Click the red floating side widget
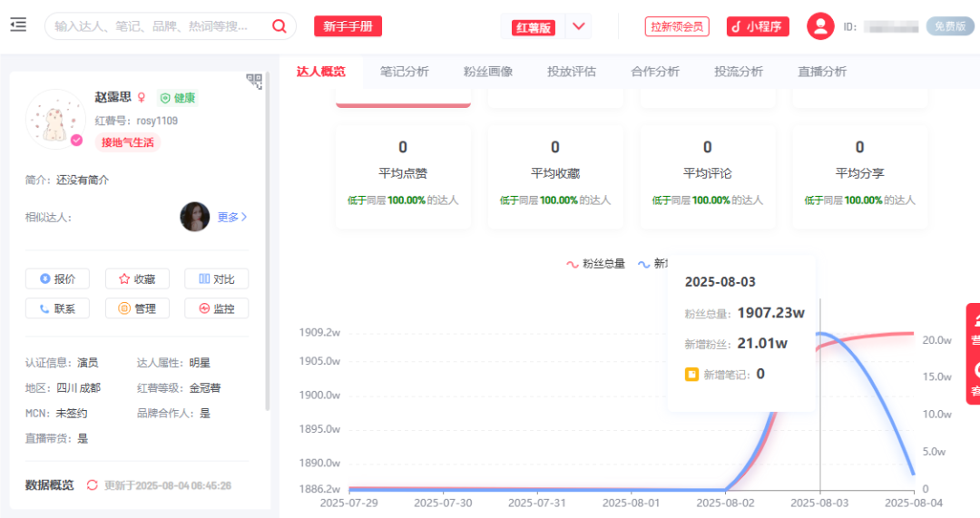980x518 pixels. click(973, 354)
